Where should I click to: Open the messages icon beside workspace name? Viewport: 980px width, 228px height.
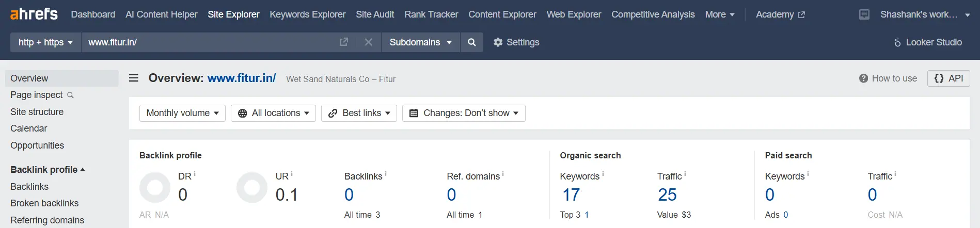click(864, 14)
